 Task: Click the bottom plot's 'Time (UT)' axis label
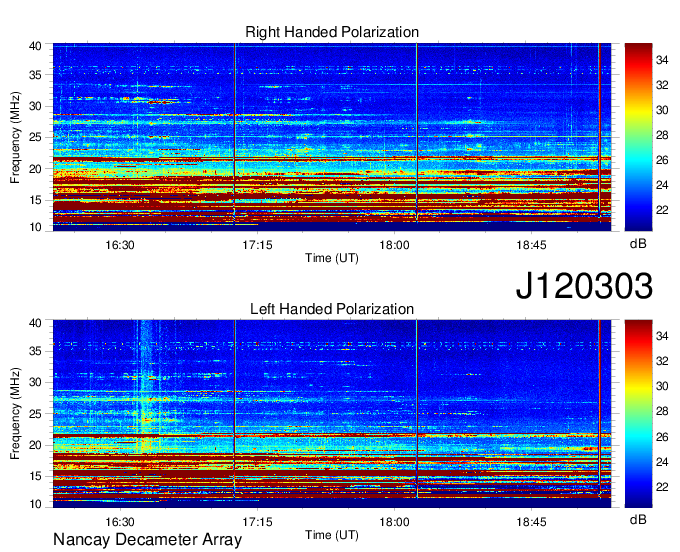[x=332, y=535]
